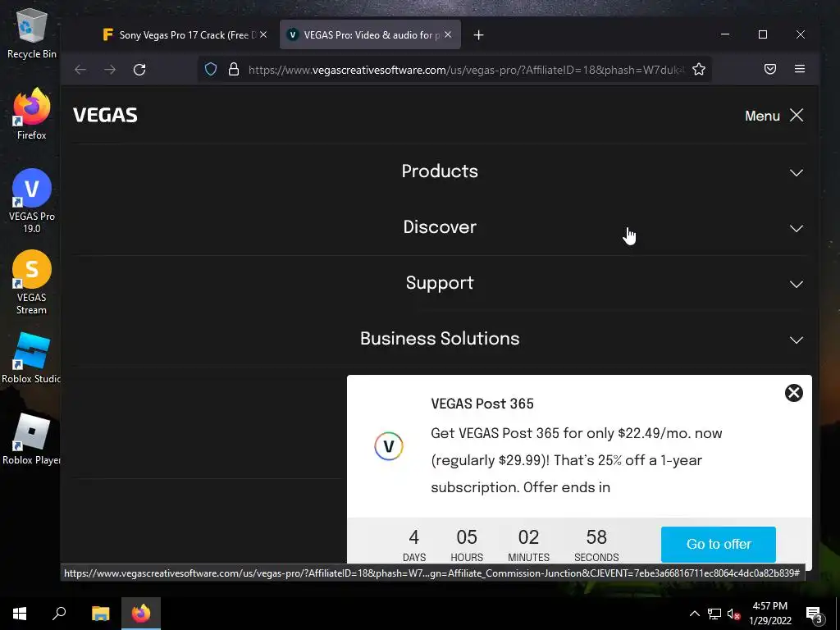The height and width of the screenshot is (630, 840).
Task: Close the Sony Vegas Pro 17 Crack tab
Action: tap(263, 34)
